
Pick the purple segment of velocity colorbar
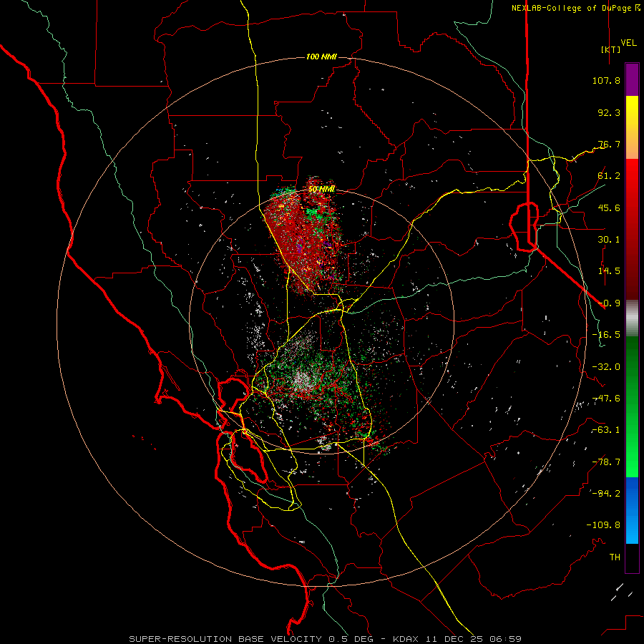pyautogui.click(x=632, y=79)
